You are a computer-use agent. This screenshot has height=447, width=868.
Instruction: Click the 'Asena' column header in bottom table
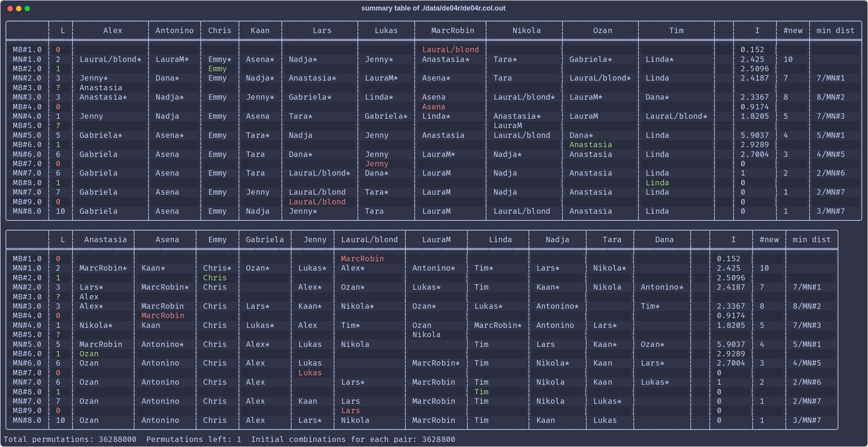(x=167, y=239)
